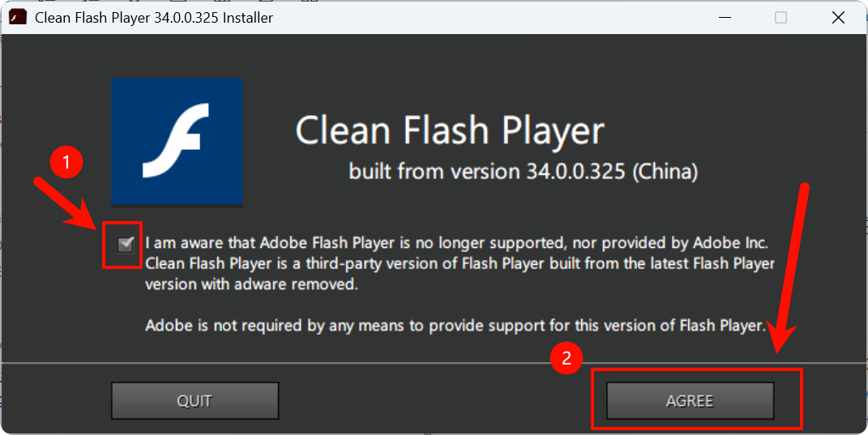Click the "Adobe is not required" disclaimer line
868x435 pixels.
pyautogui.click(x=455, y=326)
